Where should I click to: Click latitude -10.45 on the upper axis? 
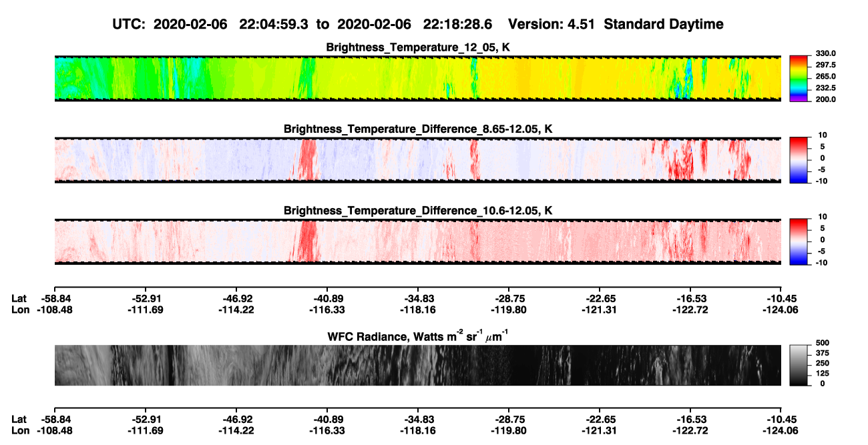coord(782,299)
